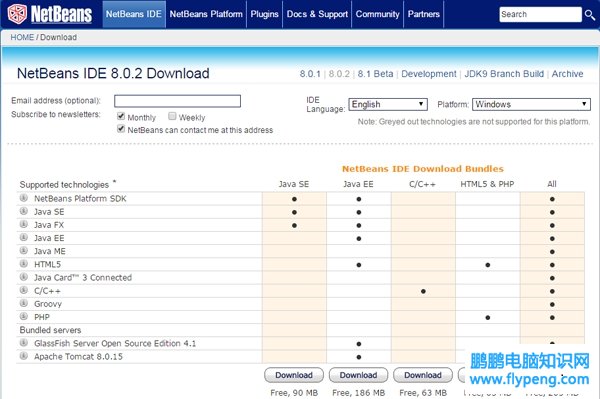Click the Java EE column header
The width and height of the screenshot is (600, 399).
(358, 184)
